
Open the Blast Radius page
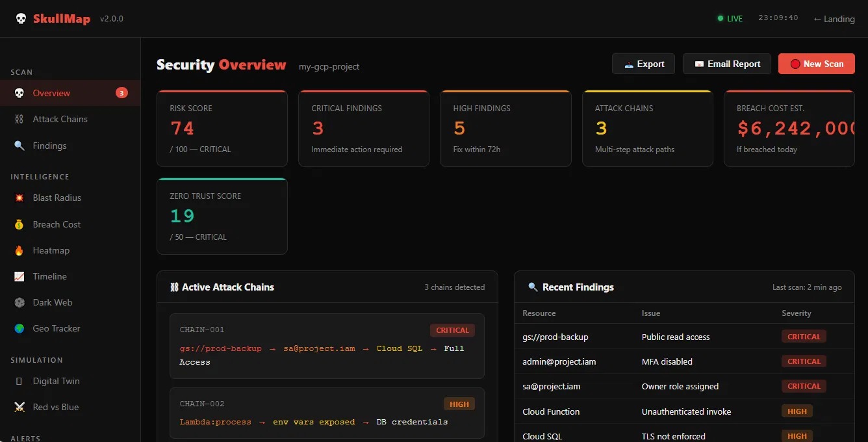click(70, 198)
